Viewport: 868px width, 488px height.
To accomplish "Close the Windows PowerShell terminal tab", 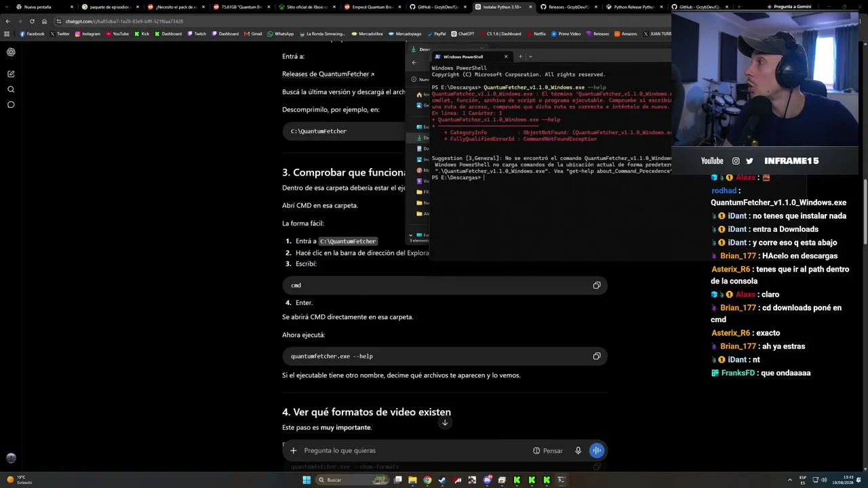I will click(x=506, y=57).
